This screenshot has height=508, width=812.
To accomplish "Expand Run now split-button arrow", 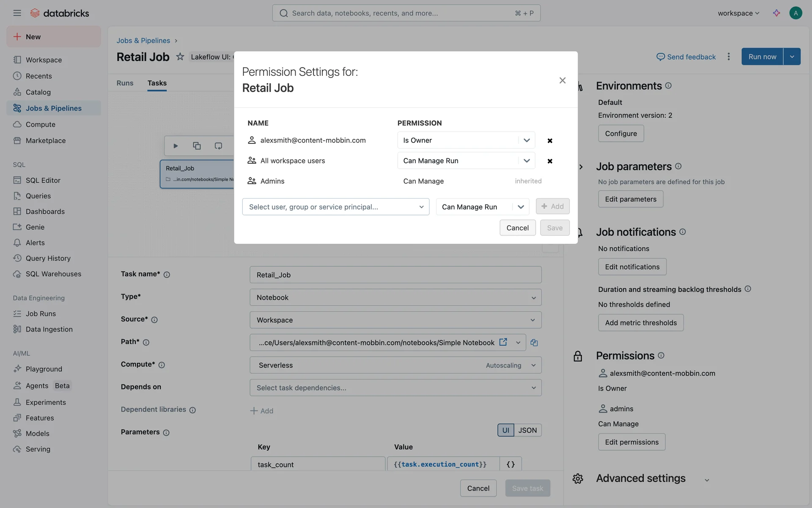I will coord(792,57).
